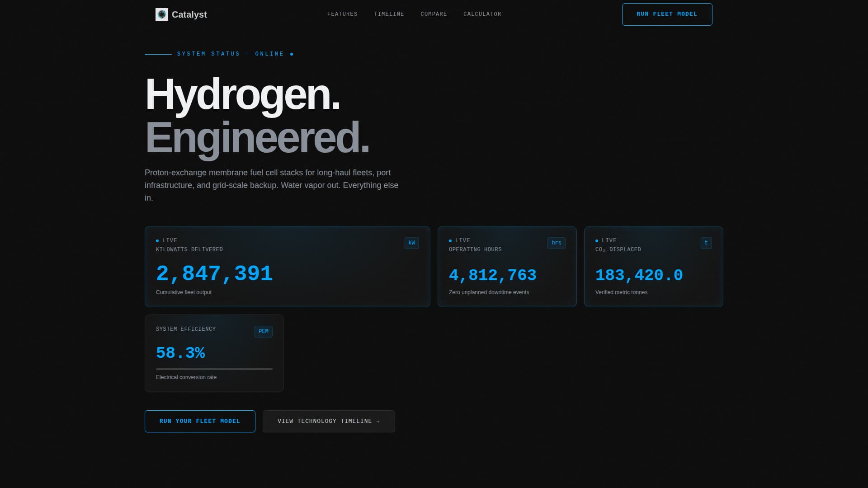Open the CALCULATOR navigation item

(x=482, y=14)
